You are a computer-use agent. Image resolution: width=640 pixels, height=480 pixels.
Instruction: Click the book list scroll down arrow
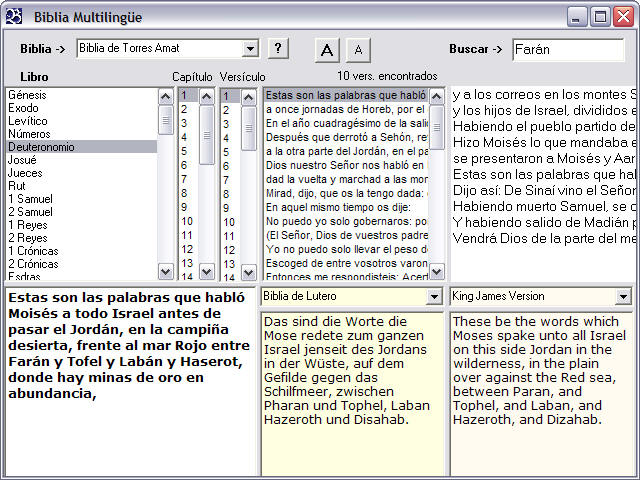[166, 272]
